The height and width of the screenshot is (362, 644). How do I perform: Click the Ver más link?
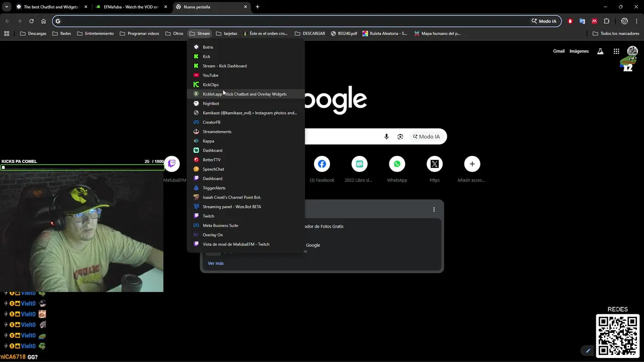coord(216,263)
